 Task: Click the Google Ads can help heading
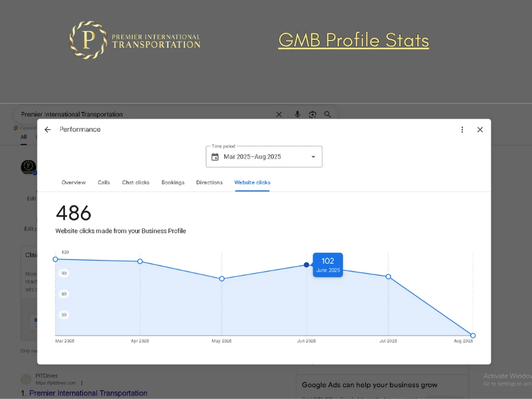click(370, 385)
